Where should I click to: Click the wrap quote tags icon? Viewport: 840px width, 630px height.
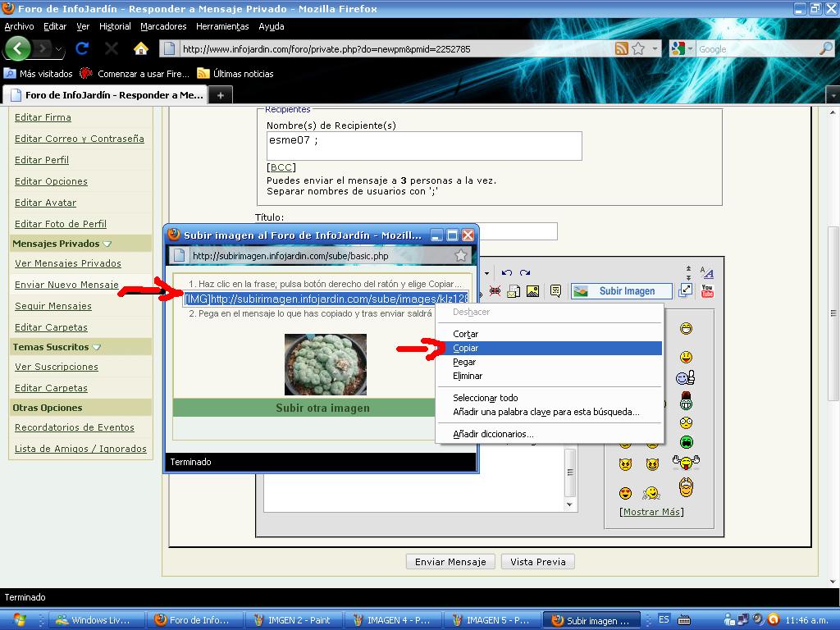(x=555, y=291)
